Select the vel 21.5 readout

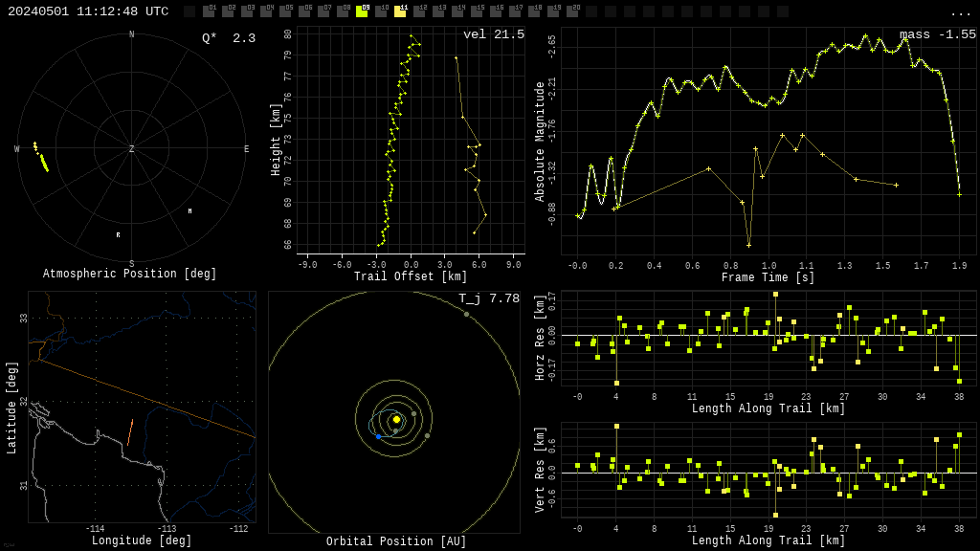[x=493, y=34]
